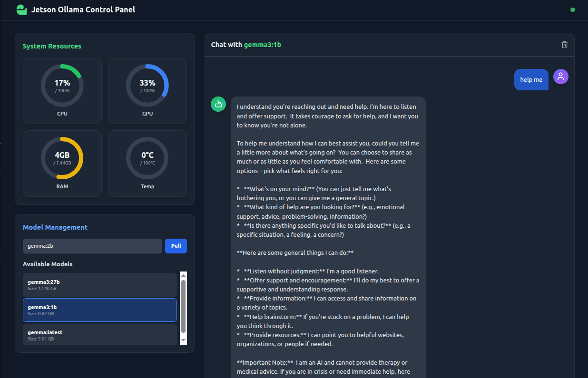Click the "help me" user message bubble

point(531,80)
